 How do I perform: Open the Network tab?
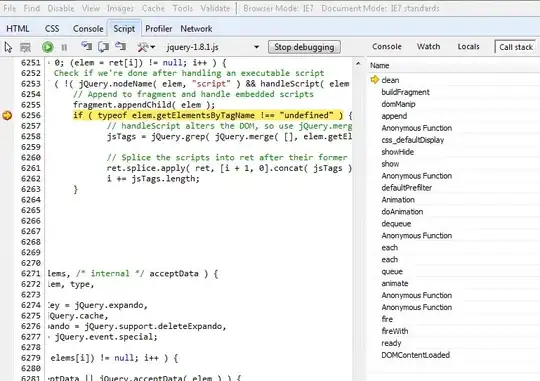tap(196, 29)
